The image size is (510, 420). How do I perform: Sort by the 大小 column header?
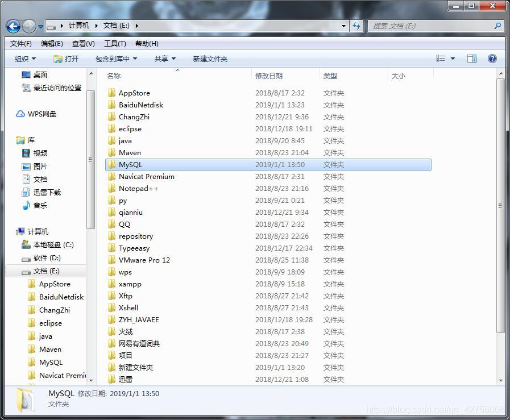[398, 76]
